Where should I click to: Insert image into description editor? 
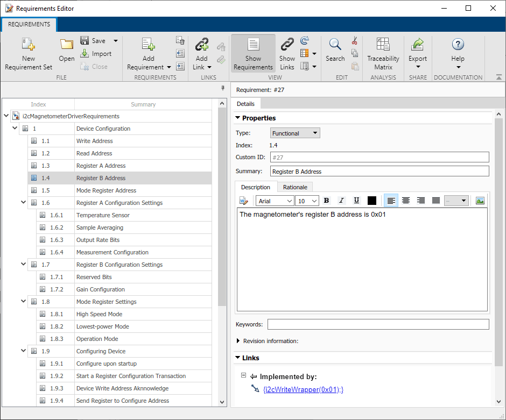coord(480,201)
